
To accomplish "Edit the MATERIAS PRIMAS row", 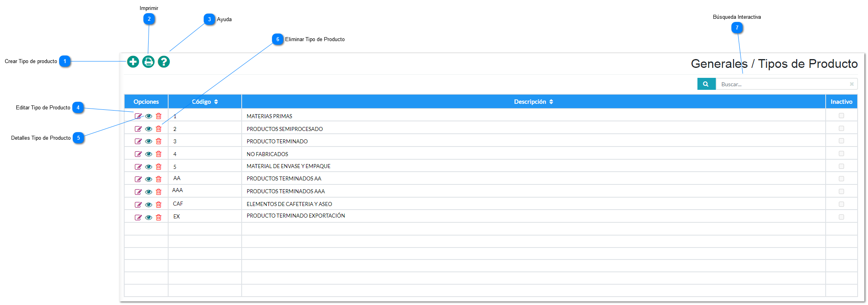I will coord(138,116).
